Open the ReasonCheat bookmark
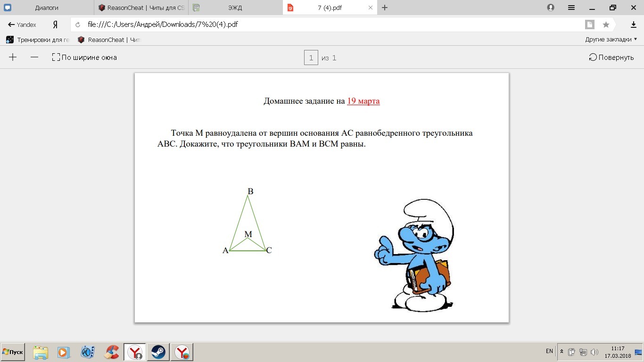Screen dimensions: 644x362 pyautogui.click(x=109, y=40)
